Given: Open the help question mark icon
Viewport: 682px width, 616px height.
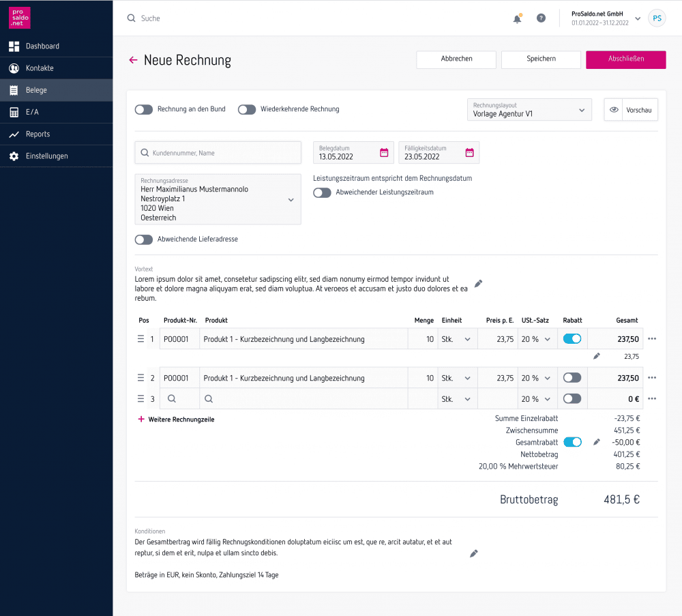Looking at the screenshot, I should coord(541,18).
